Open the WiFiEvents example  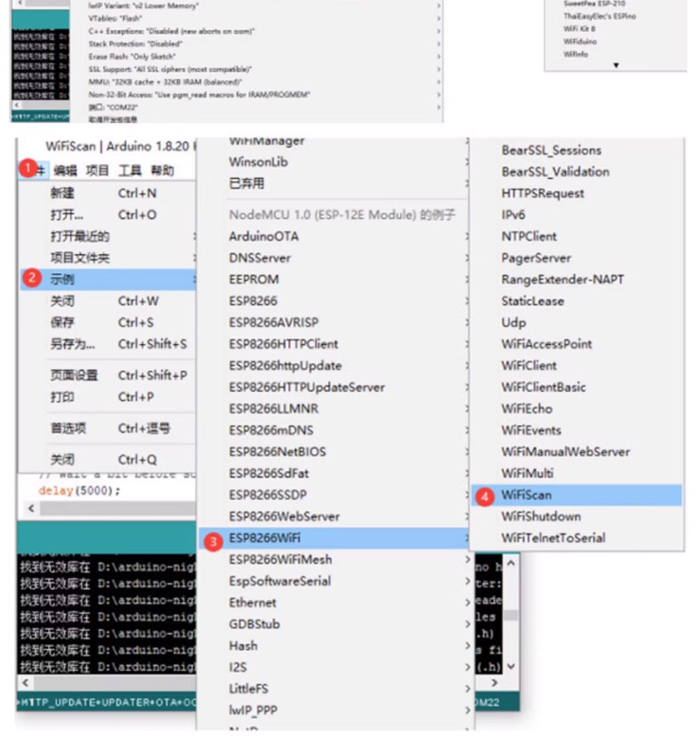[577, 430]
